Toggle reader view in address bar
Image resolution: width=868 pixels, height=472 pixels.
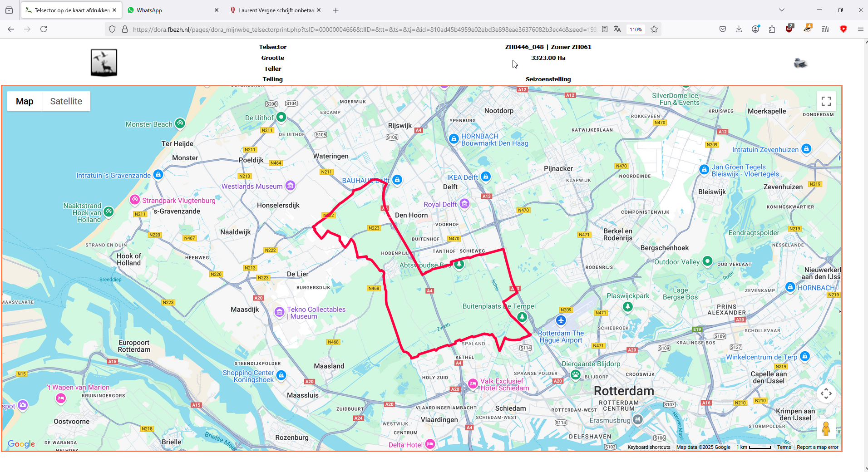605,29
